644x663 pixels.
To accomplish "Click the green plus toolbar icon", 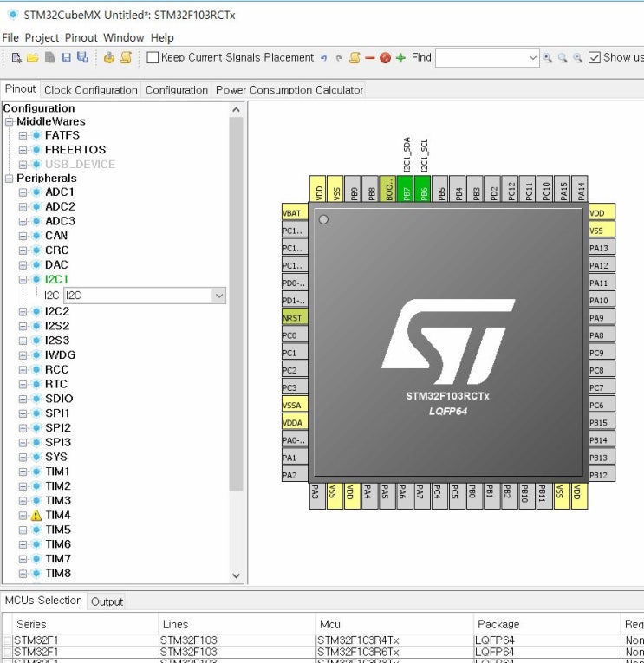I will point(400,58).
